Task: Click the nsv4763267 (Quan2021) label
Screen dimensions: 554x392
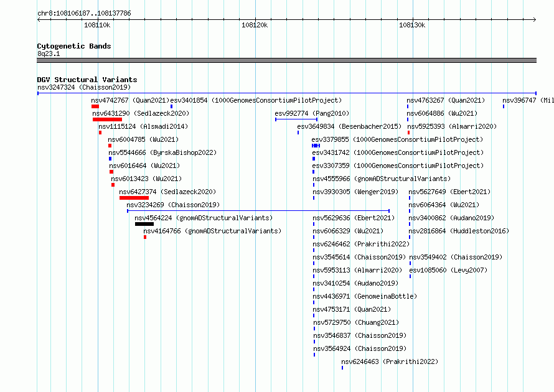Action: pyautogui.click(x=446, y=100)
